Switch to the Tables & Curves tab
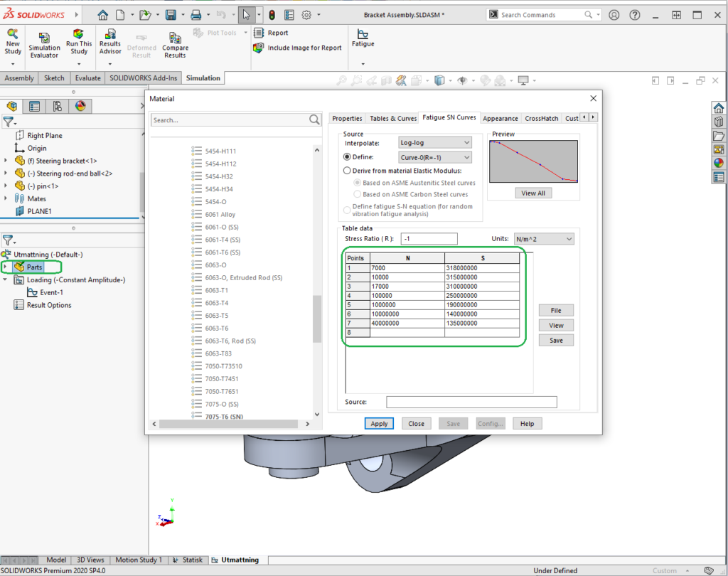This screenshot has height=576, width=728. click(x=392, y=119)
